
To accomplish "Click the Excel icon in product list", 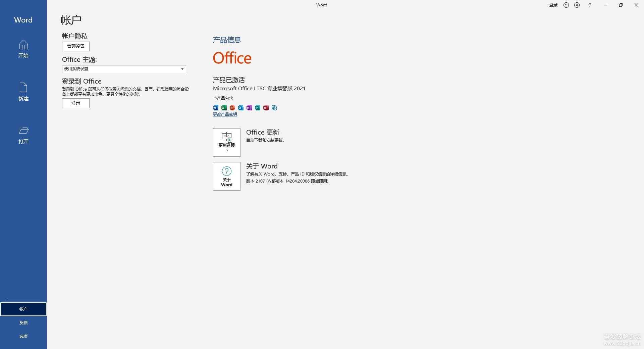I will [x=224, y=108].
